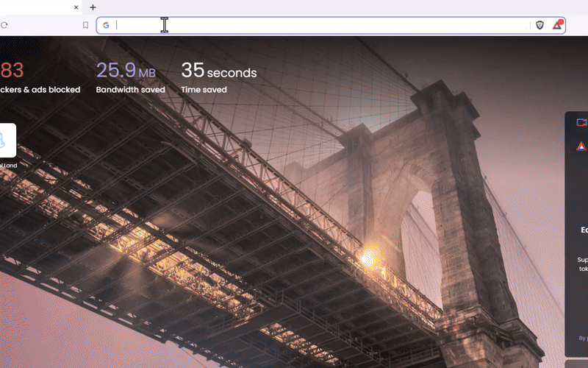Open Brave Rewards from the address bar

pos(558,25)
